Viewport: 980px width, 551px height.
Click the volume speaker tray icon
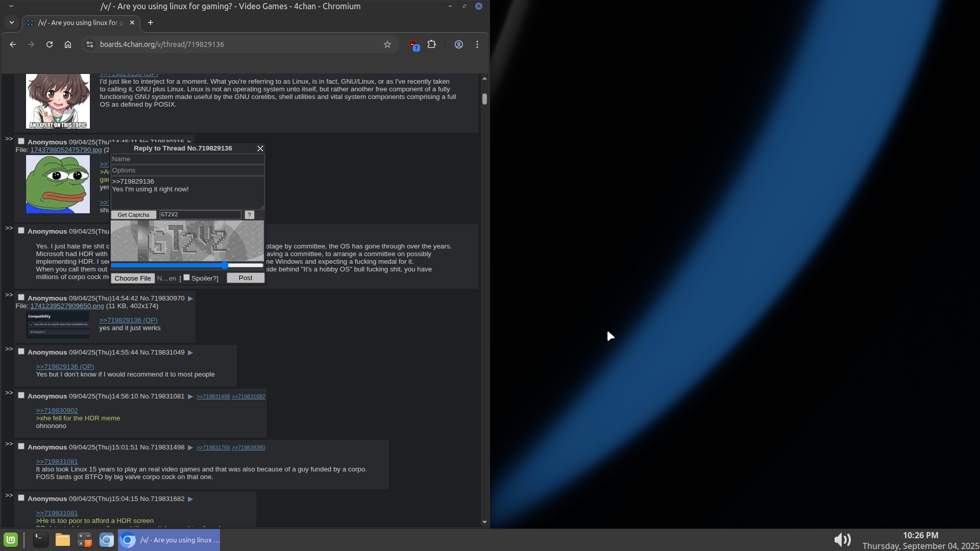(x=842, y=540)
